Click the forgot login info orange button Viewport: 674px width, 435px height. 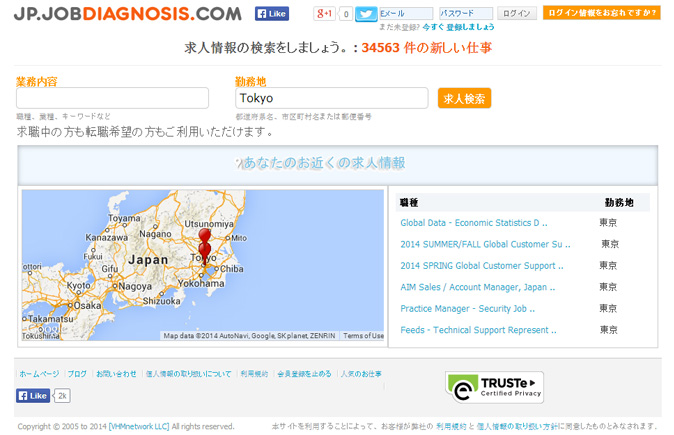601,13
